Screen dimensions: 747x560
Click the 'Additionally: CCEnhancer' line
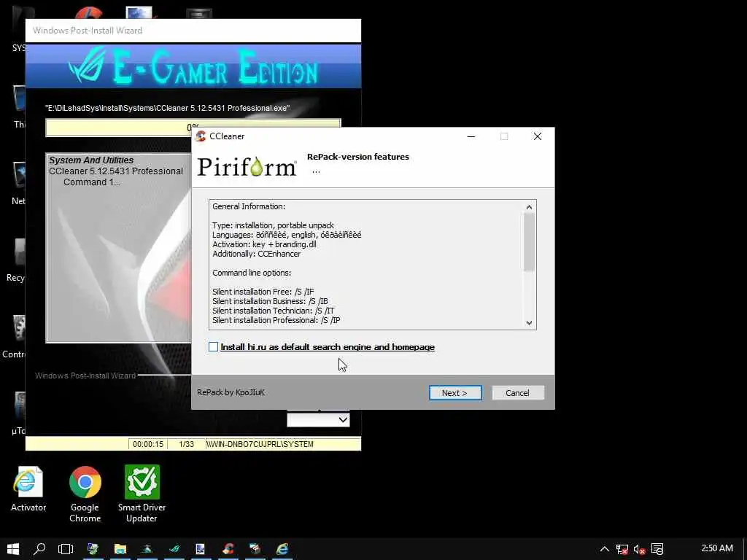(x=256, y=254)
